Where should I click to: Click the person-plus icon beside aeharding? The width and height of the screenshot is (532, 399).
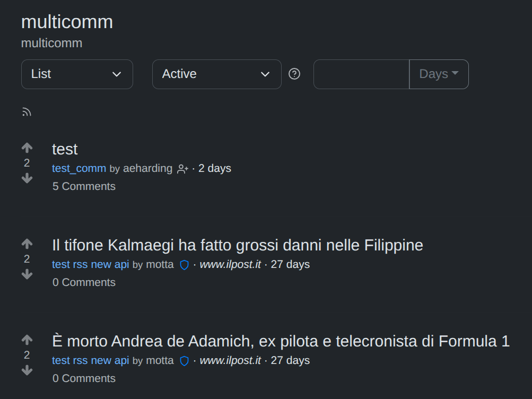pos(182,169)
